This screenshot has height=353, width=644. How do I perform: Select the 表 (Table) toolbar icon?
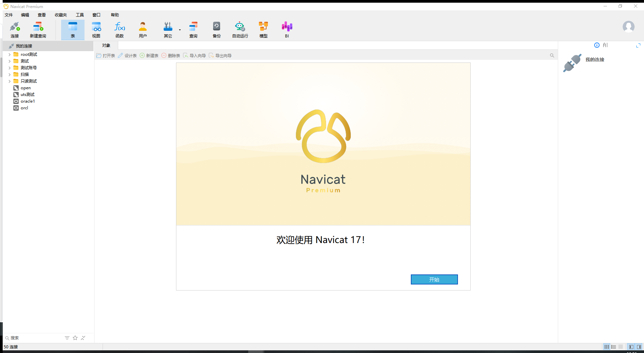tap(73, 30)
